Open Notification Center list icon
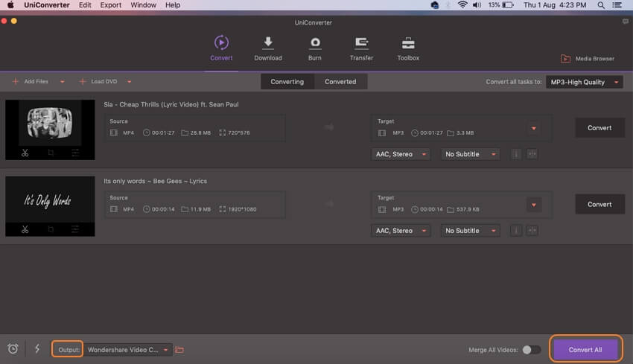 pos(617,5)
